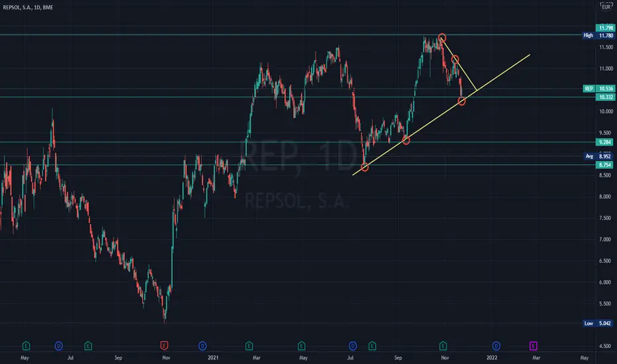The width and height of the screenshot is (617, 364).
Task: Open the dividend marker above the Jul 2021 label
Action: pyautogui.click(x=353, y=346)
